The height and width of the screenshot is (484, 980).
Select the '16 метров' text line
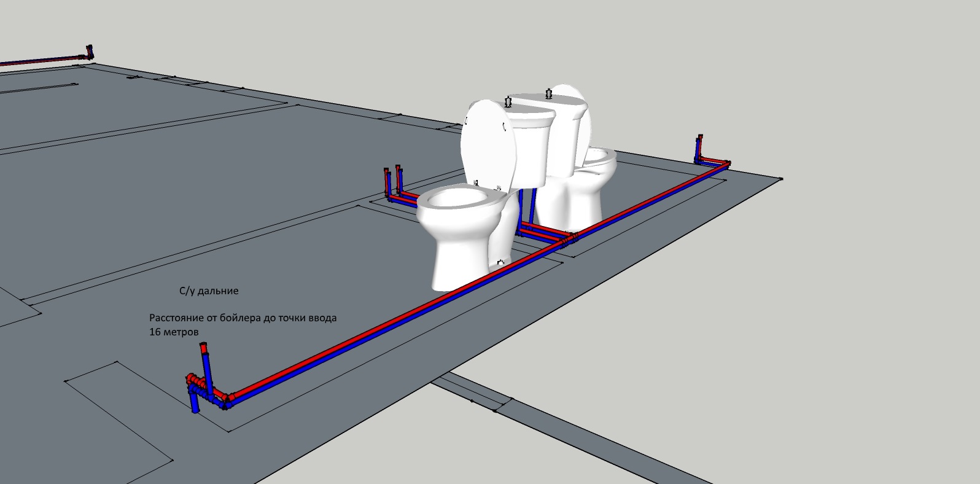click(174, 332)
